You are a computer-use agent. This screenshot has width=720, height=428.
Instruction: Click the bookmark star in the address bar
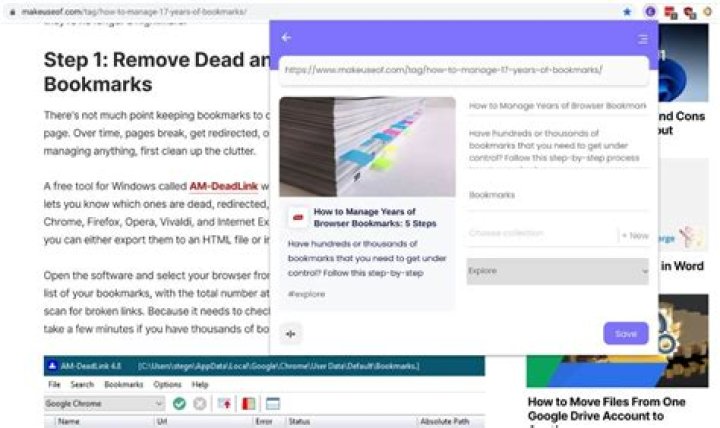[627, 11]
